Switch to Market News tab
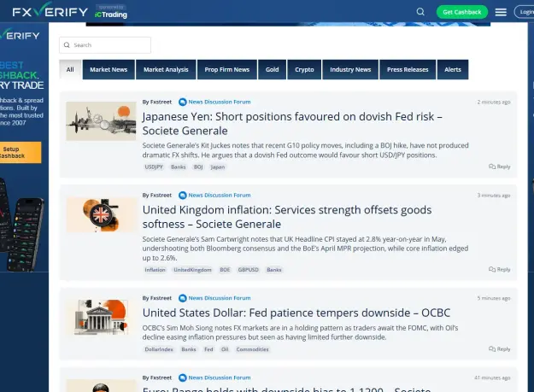The height and width of the screenshot is (392, 534). (x=109, y=69)
